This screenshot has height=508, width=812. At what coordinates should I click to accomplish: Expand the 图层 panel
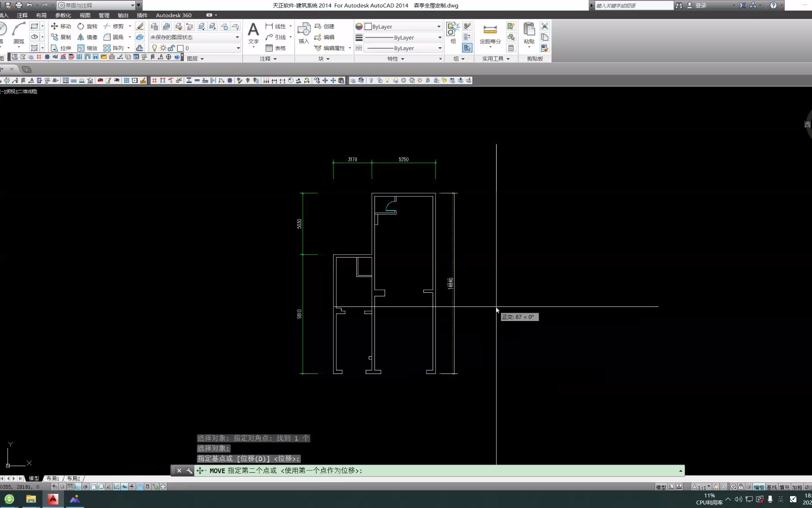point(195,59)
